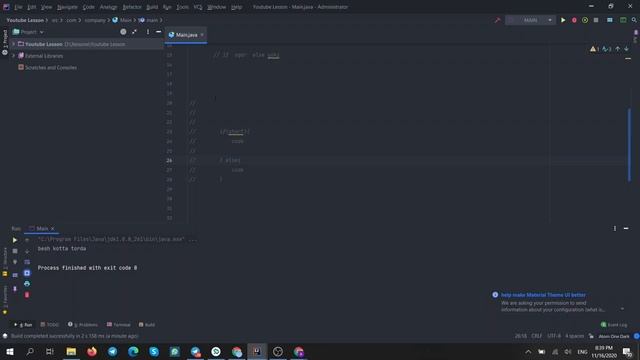
Task: Open the Build menu
Action: click(152, 7)
